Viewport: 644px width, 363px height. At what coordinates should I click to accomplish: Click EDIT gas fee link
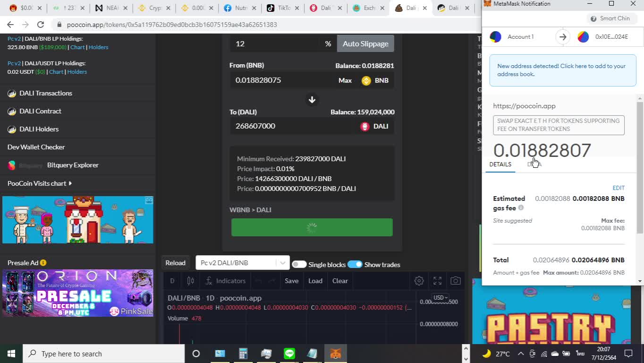[x=619, y=188]
